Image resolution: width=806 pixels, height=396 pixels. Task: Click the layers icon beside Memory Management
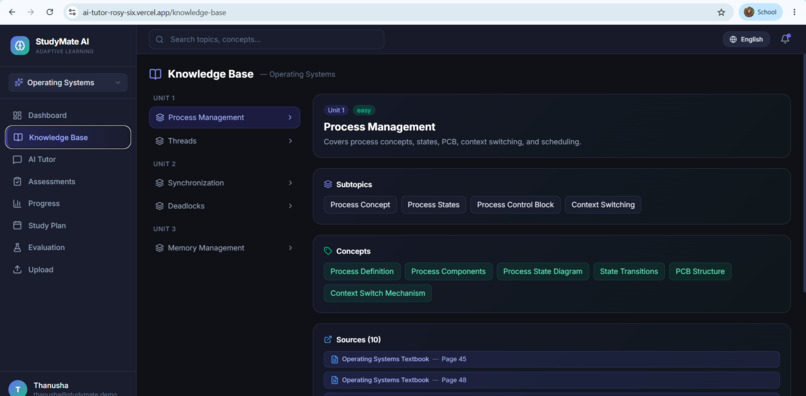pyautogui.click(x=159, y=248)
